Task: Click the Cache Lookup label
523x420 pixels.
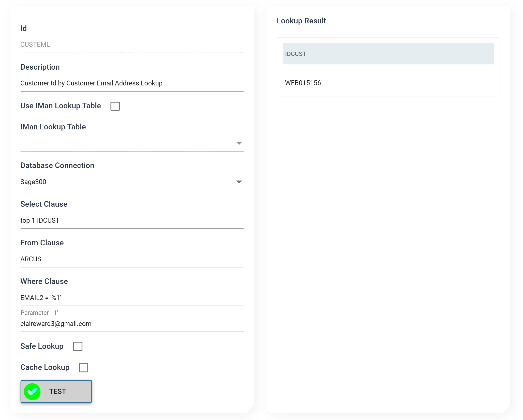Action: coord(45,367)
